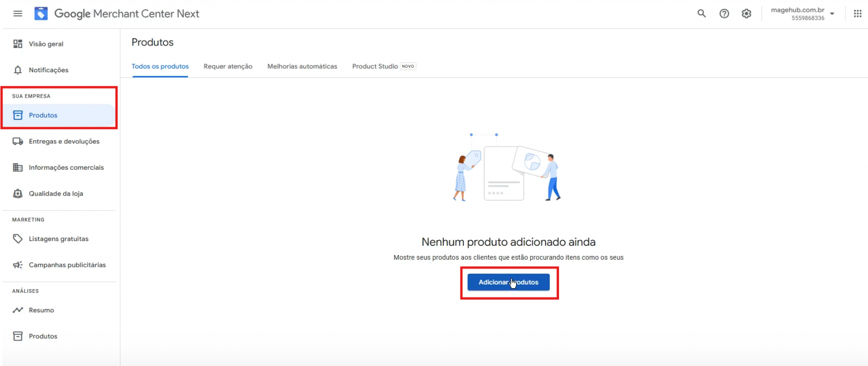The height and width of the screenshot is (366, 868).
Task: Click the SUA EMPRESA section label
Action: point(31,96)
